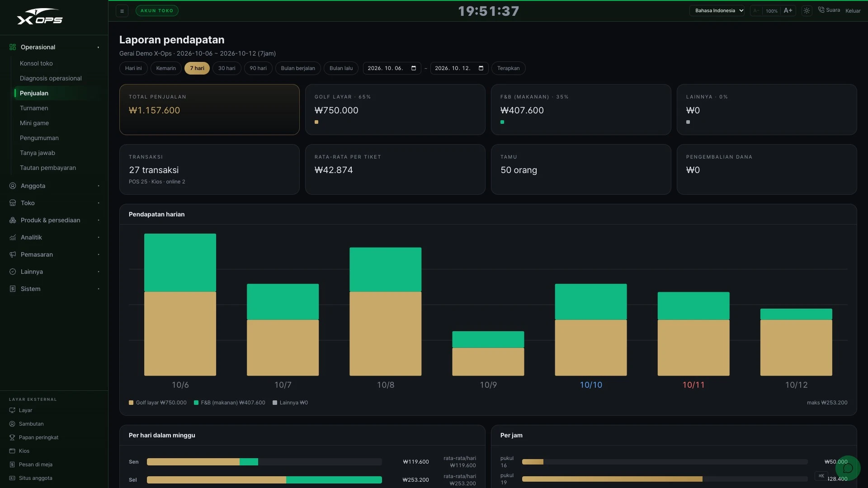The image size is (868, 488).
Task: Open calendar picker on start date
Action: (414, 68)
